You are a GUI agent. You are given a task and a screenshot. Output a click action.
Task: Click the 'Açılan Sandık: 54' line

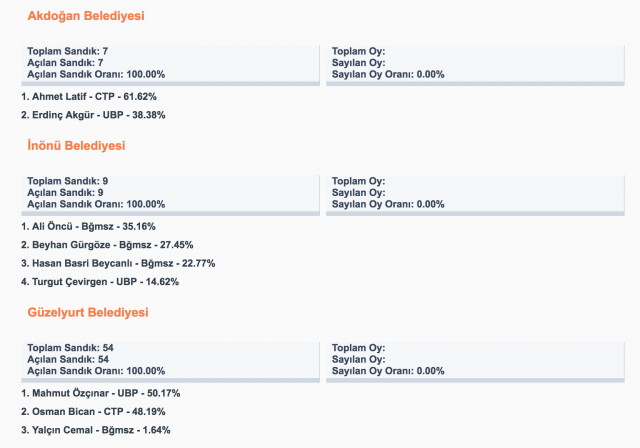[68, 359]
